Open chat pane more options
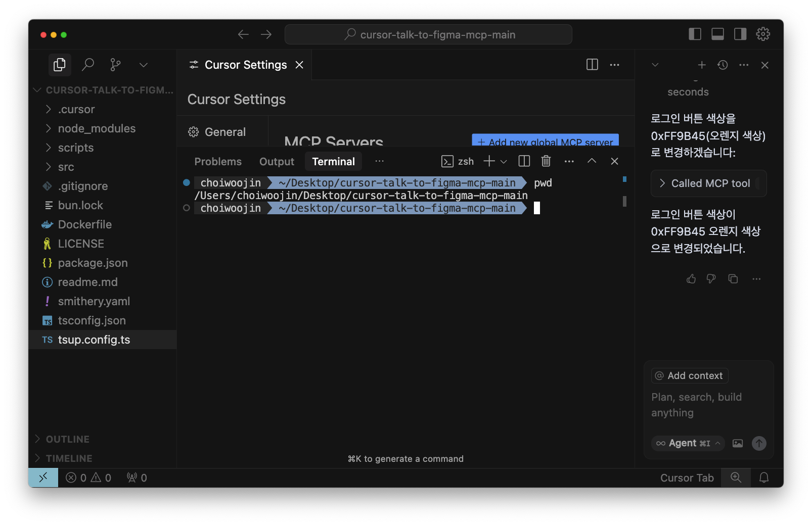The height and width of the screenshot is (525, 812). [744, 65]
